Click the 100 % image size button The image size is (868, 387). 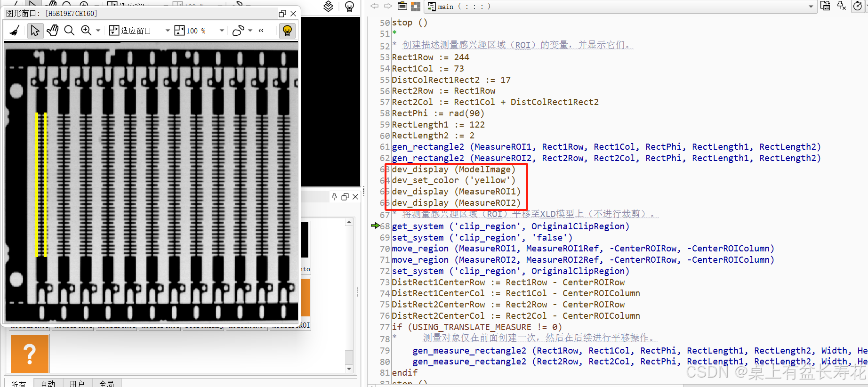190,31
